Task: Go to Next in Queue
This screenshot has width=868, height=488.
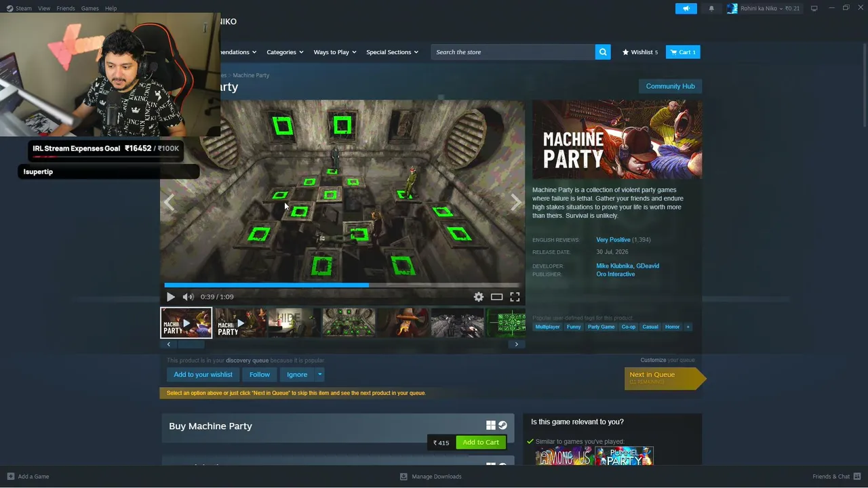Action: (665, 378)
